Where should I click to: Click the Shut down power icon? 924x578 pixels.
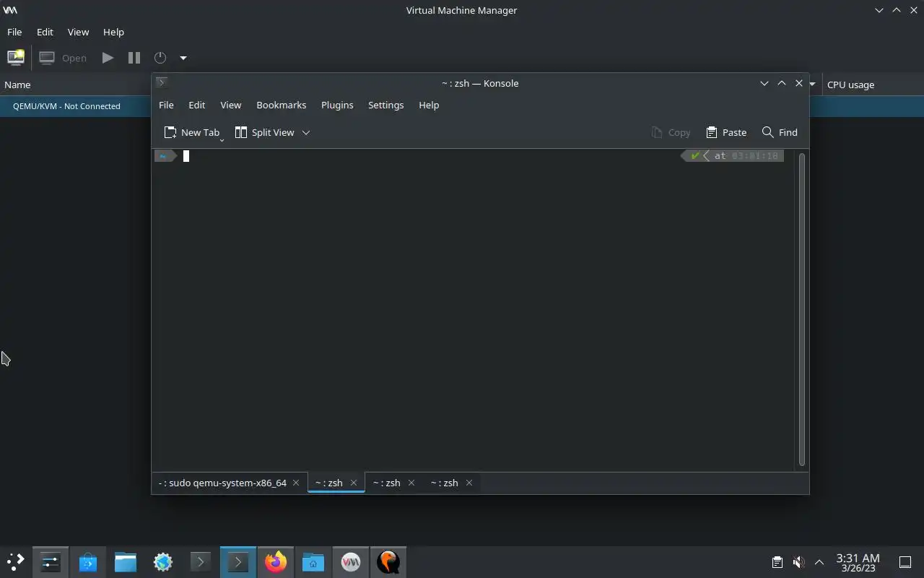[x=160, y=58]
